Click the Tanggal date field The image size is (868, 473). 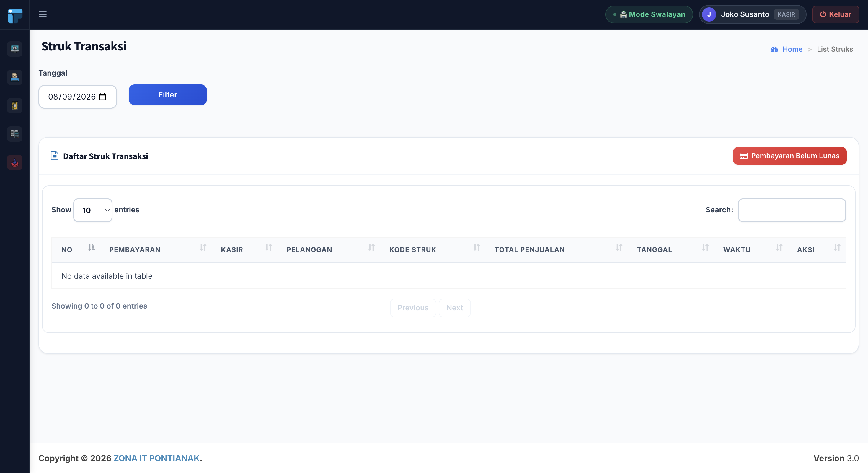pos(77,97)
